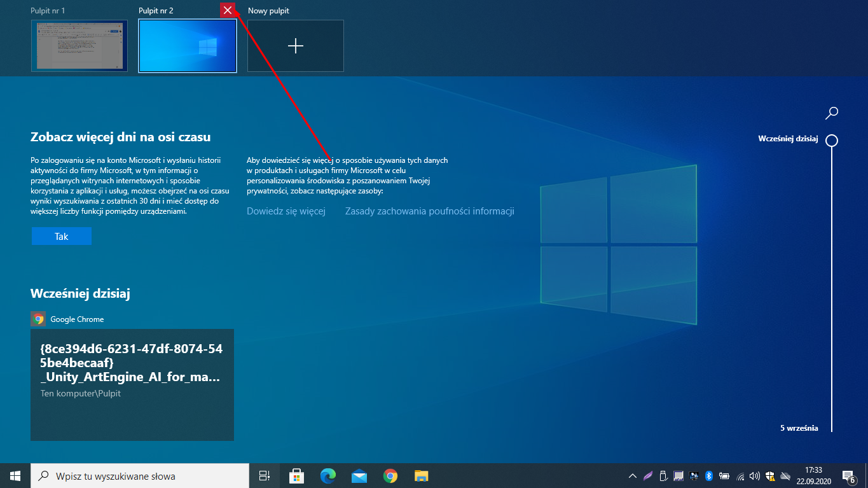The height and width of the screenshot is (488, 868).
Task: Add a new desktop with the plus tile
Action: (x=296, y=46)
